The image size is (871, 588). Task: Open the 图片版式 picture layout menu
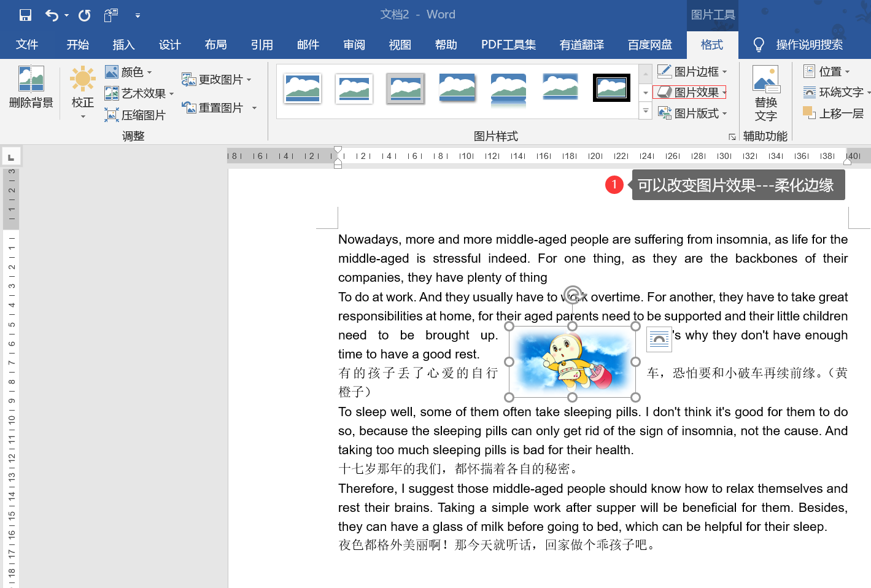point(692,113)
